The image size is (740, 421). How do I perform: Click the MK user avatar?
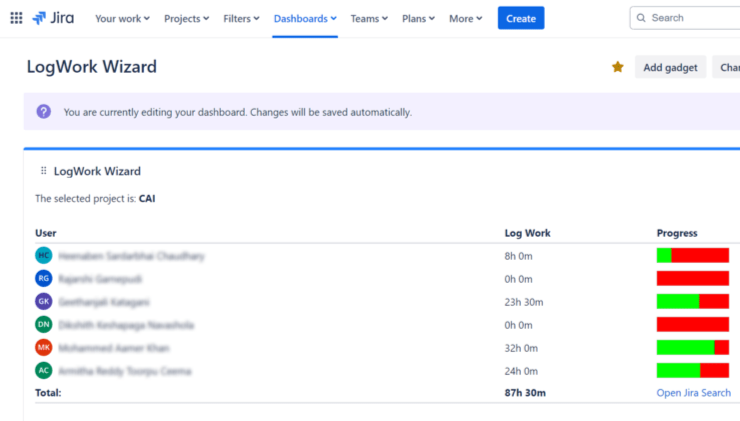click(44, 348)
